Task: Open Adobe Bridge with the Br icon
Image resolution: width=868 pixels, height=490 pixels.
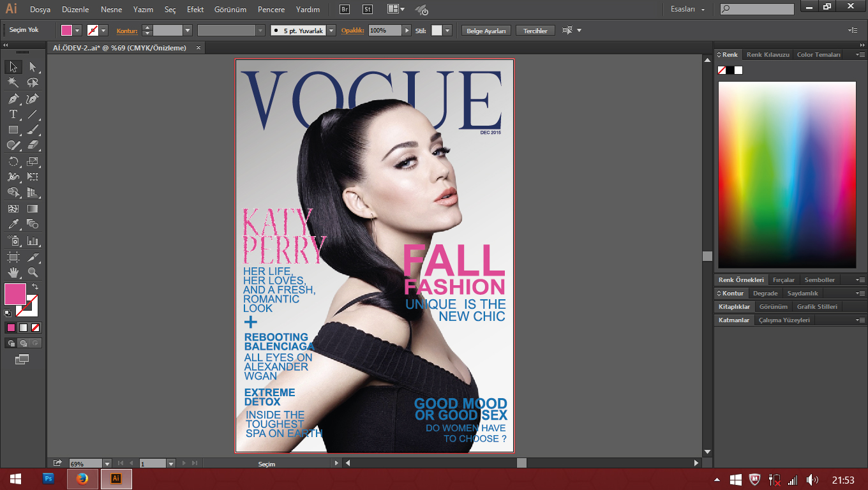Action: 345,10
